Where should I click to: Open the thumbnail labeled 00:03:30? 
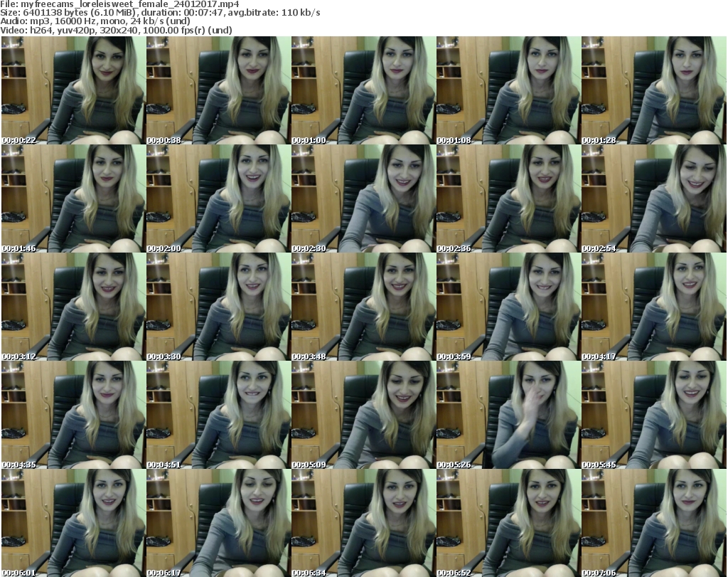click(218, 307)
